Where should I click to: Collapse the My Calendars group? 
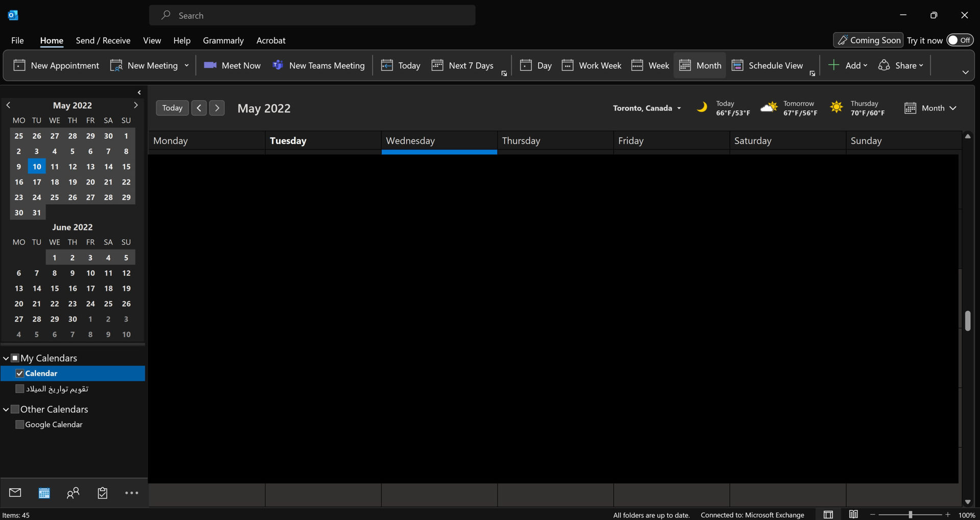click(x=6, y=358)
